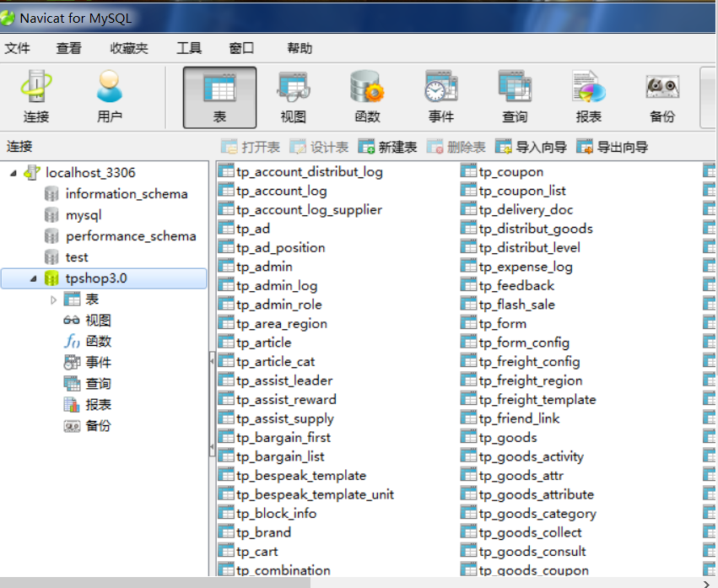Select the tp_bespeak_template_unit table
This screenshot has width=718, height=588.
point(315,494)
